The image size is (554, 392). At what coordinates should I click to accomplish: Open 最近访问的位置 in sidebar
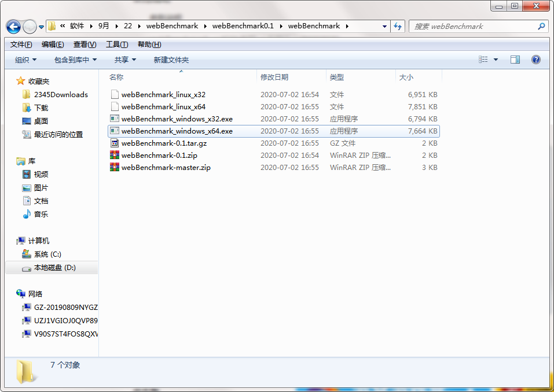point(58,135)
